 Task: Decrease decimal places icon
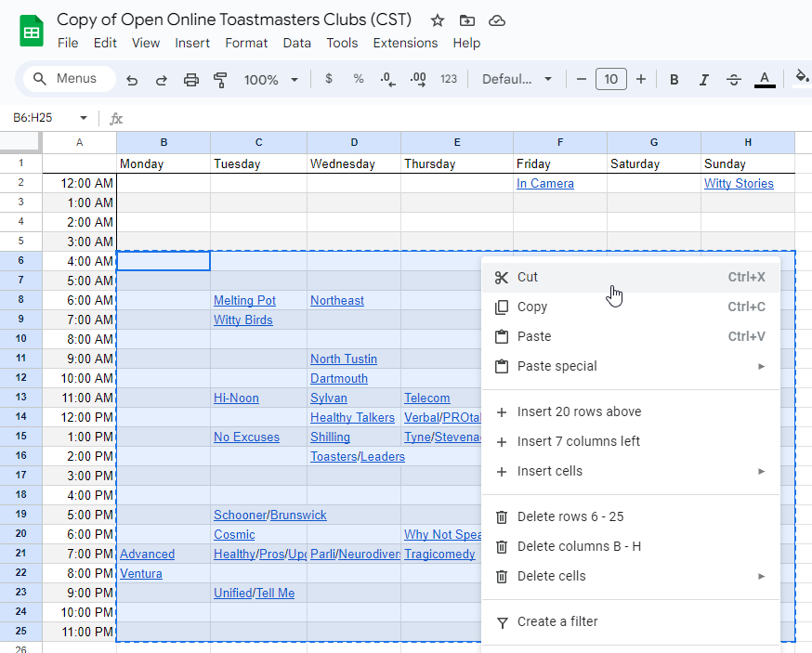[x=387, y=79]
